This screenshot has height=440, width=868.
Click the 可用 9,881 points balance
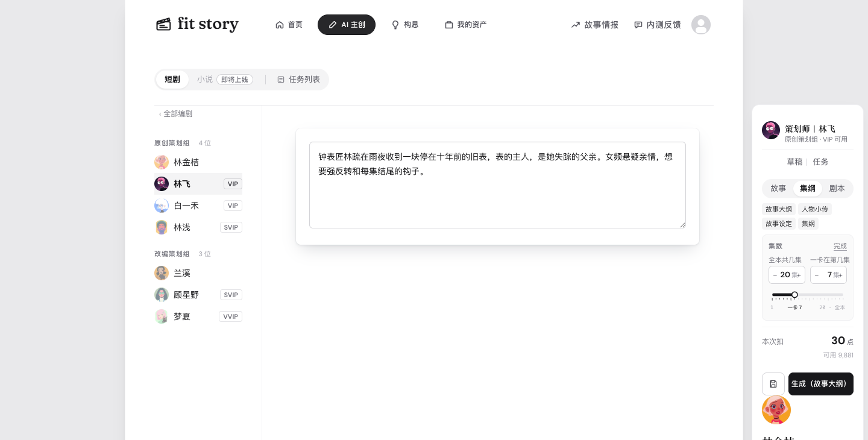(838, 355)
